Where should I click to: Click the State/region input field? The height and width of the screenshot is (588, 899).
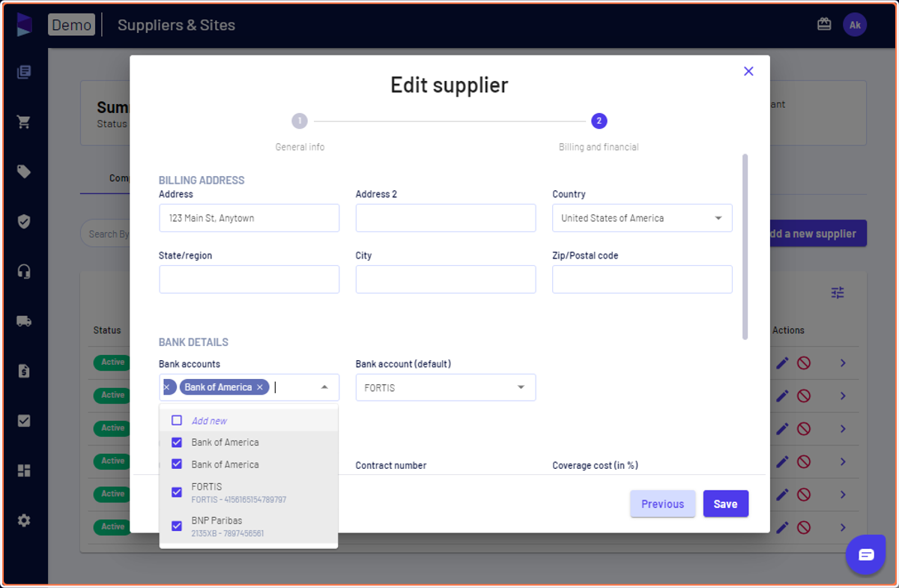249,279
